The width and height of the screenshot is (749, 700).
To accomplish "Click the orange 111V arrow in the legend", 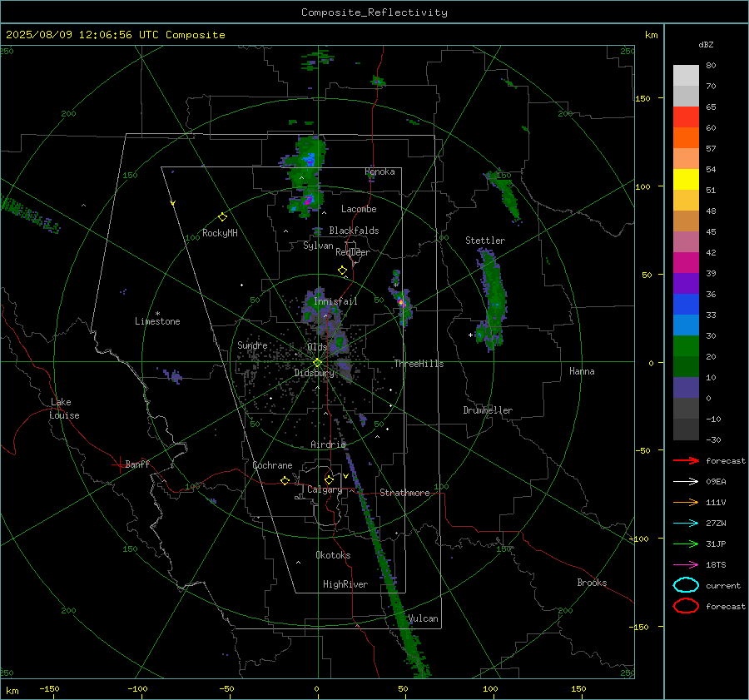I will point(686,502).
